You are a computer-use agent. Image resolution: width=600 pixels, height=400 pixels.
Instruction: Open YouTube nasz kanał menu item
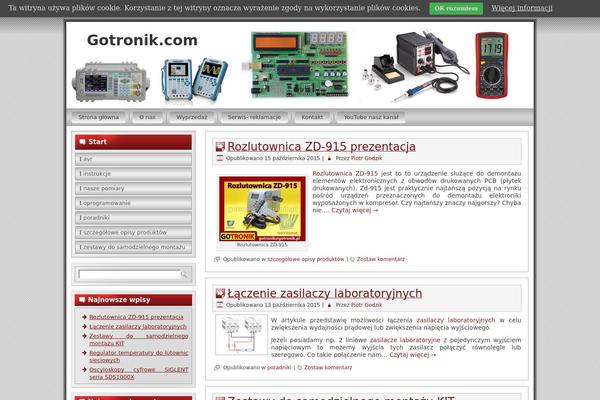(371, 117)
